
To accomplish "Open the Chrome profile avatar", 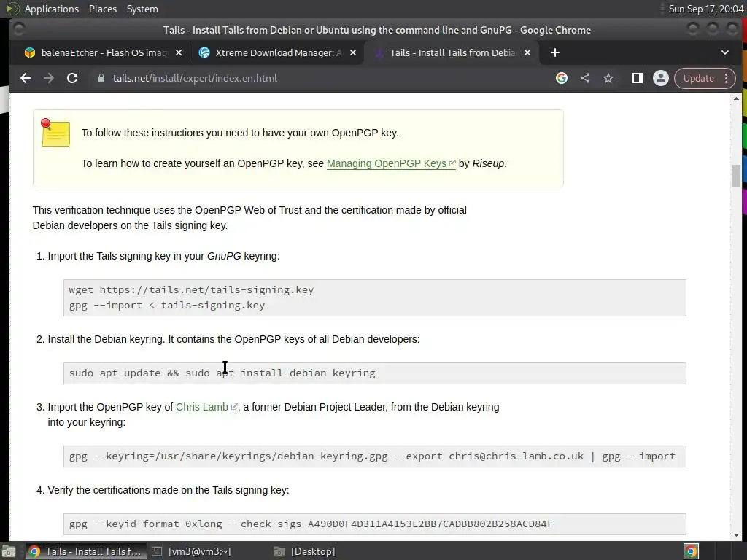I will point(661,78).
